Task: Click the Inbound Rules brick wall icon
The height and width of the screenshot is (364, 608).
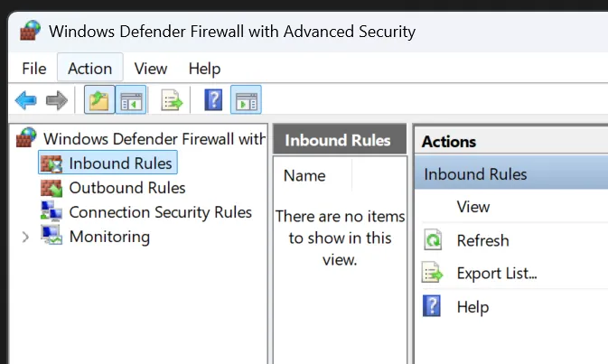Action: (51, 163)
